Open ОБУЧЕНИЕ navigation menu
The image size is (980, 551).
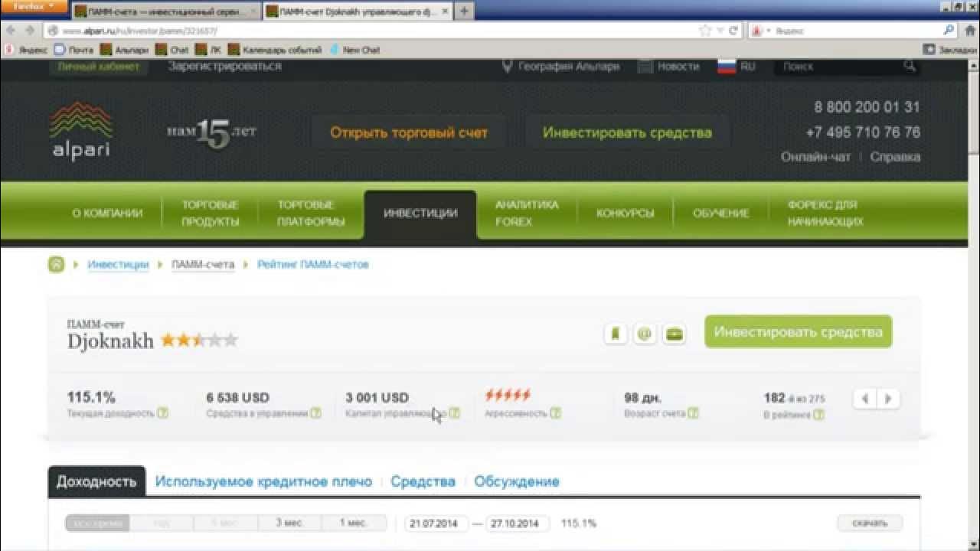tap(721, 214)
